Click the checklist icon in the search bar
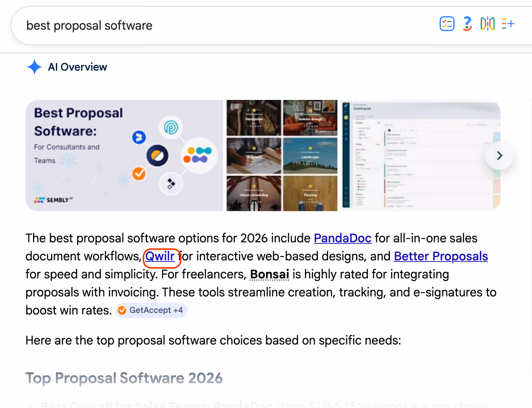 coord(447,24)
